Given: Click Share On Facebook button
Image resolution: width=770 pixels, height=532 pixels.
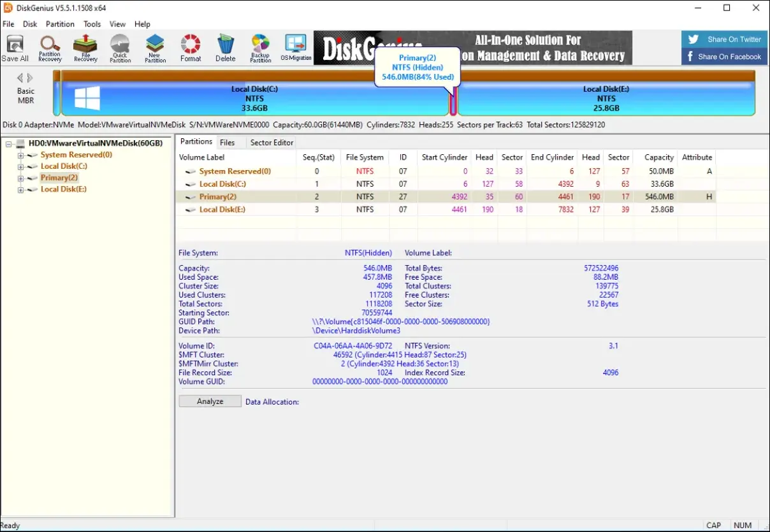Looking at the screenshot, I should (723, 56).
